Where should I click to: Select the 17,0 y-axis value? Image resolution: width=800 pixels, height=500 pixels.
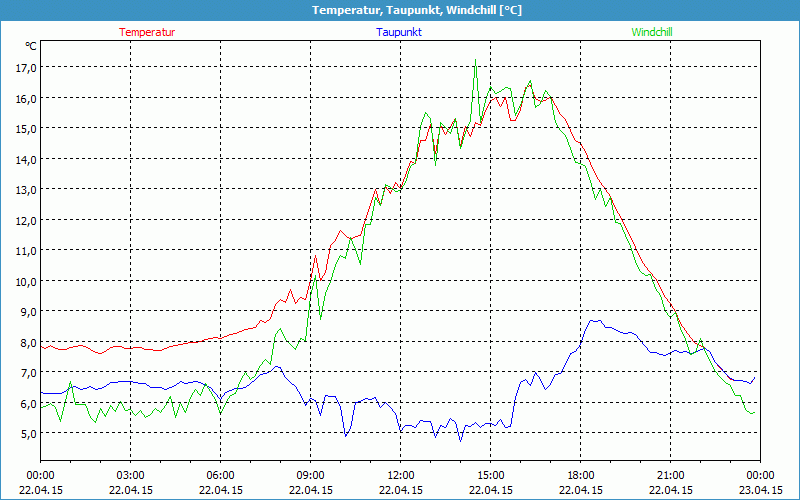coord(26,67)
